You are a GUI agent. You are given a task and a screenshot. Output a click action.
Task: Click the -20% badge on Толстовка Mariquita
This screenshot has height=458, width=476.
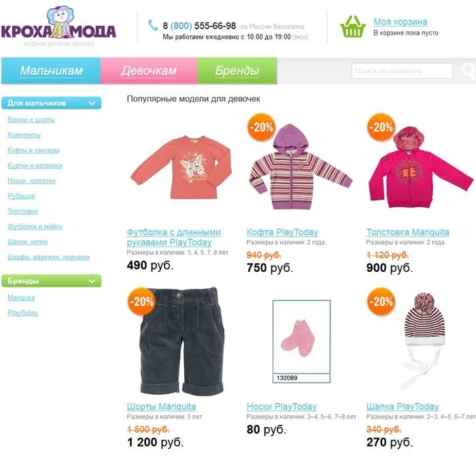381,127
